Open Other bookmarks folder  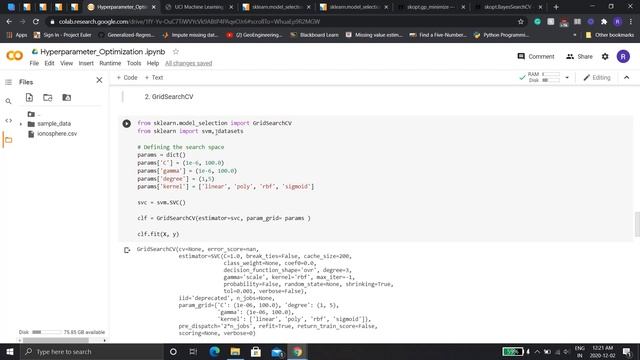pos(610,35)
